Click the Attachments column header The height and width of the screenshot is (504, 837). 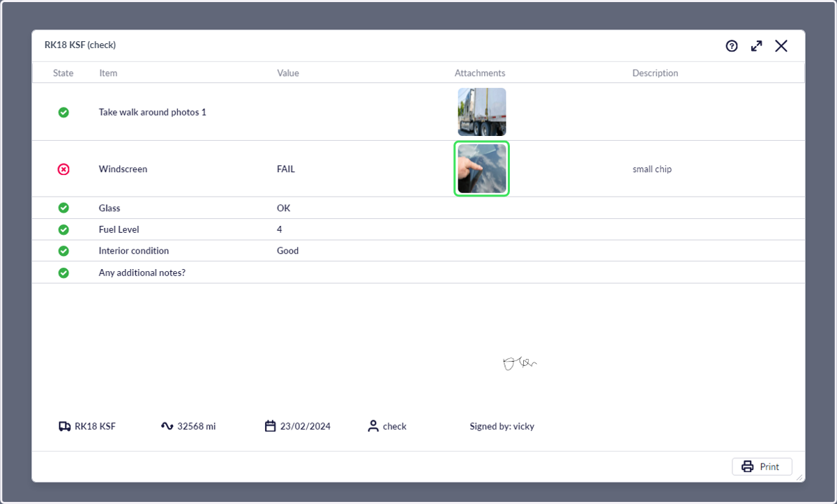[480, 73]
